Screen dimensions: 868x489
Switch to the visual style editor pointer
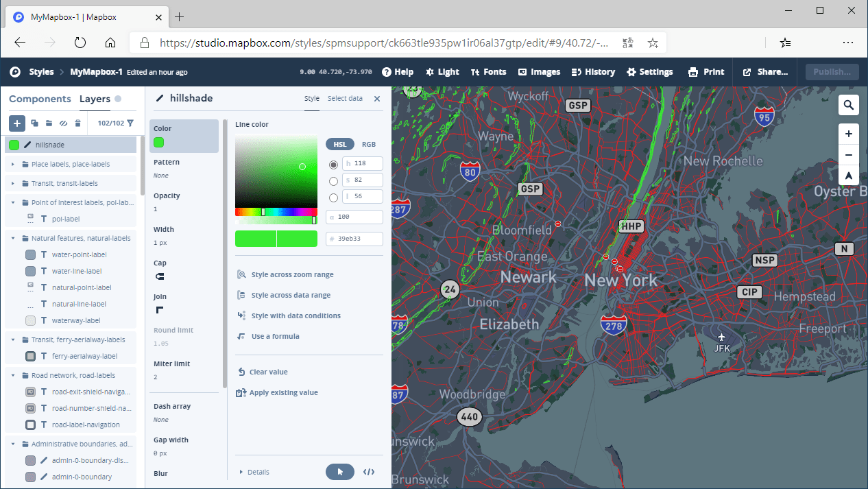tap(340, 472)
